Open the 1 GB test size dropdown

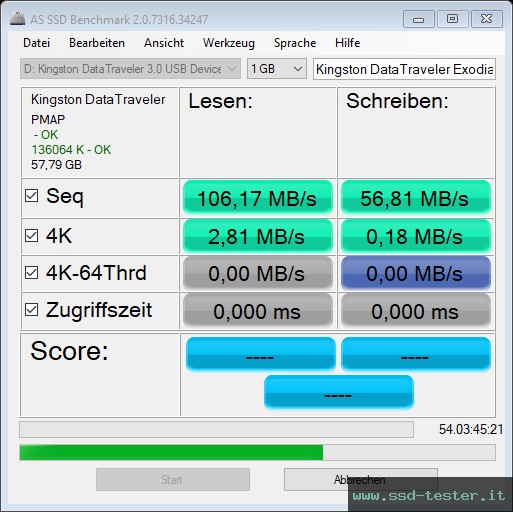click(277, 69)
